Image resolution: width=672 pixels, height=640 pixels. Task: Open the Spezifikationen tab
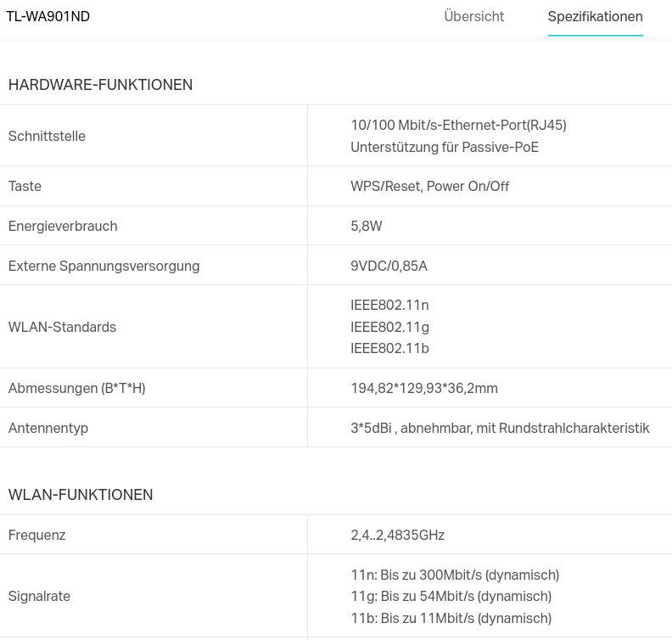click(595, 17)
